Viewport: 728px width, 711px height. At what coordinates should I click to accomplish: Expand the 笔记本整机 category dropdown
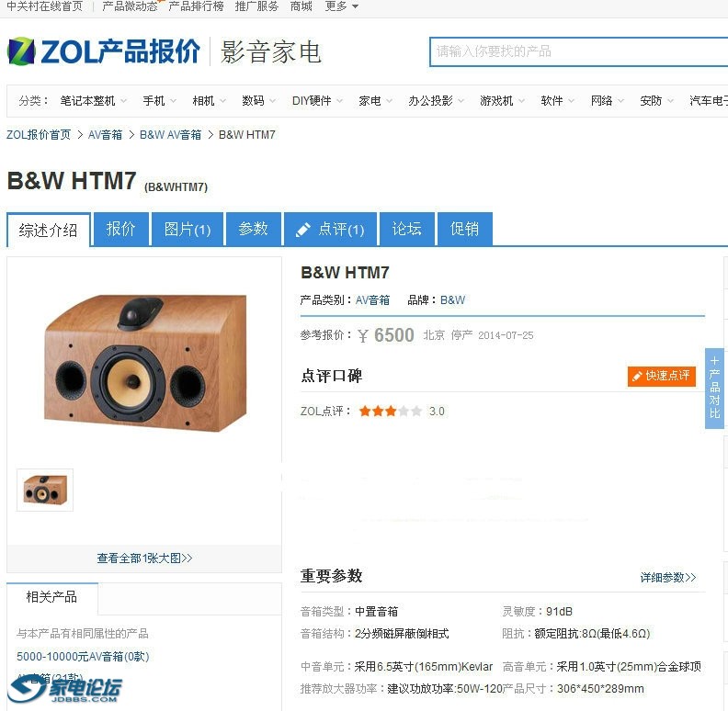(94, 101)
